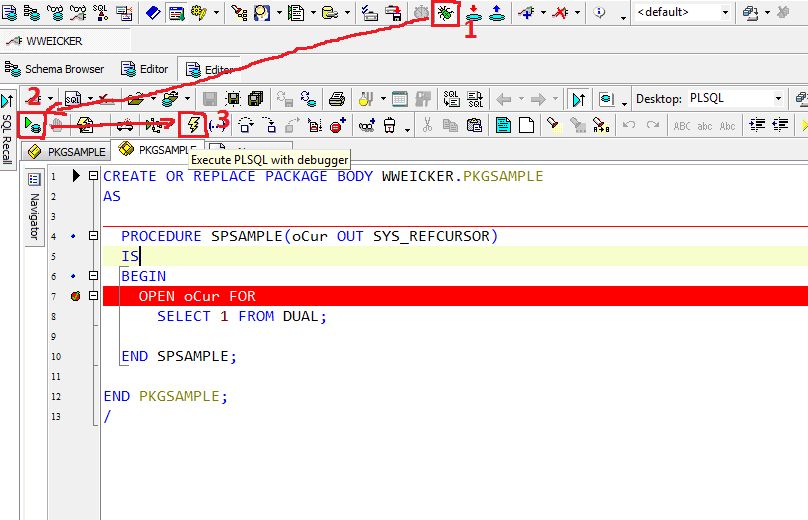
Task: Toggle the breakpoint on line 7
Action: tap(75, 296)
